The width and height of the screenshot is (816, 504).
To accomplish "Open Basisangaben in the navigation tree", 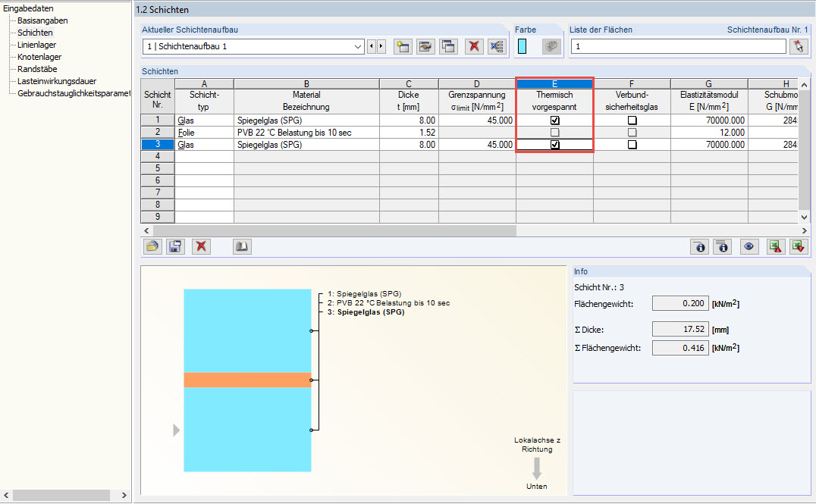I will point(42,20).
